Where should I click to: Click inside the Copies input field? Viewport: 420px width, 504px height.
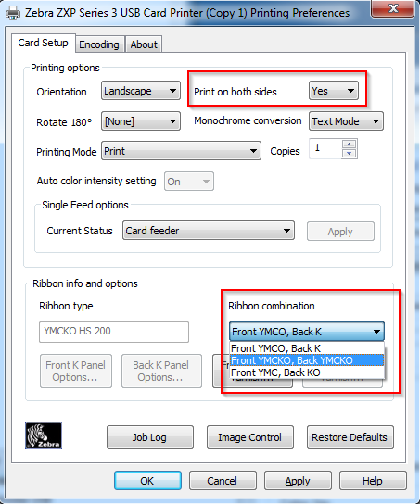point(325,148)
